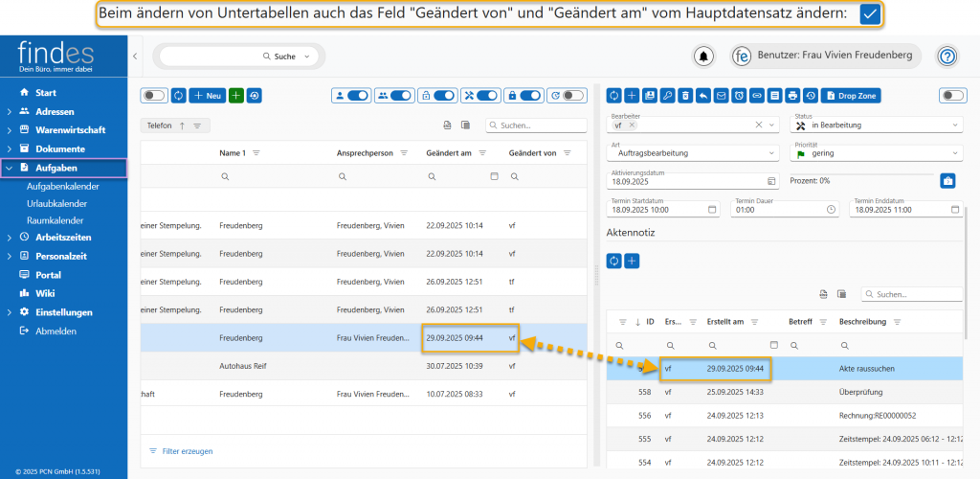Expand the Art dropdown Auftragsbearbeitung
This screenshot has width=980, height=479.
pyautogui.click(x=693, y=153)
